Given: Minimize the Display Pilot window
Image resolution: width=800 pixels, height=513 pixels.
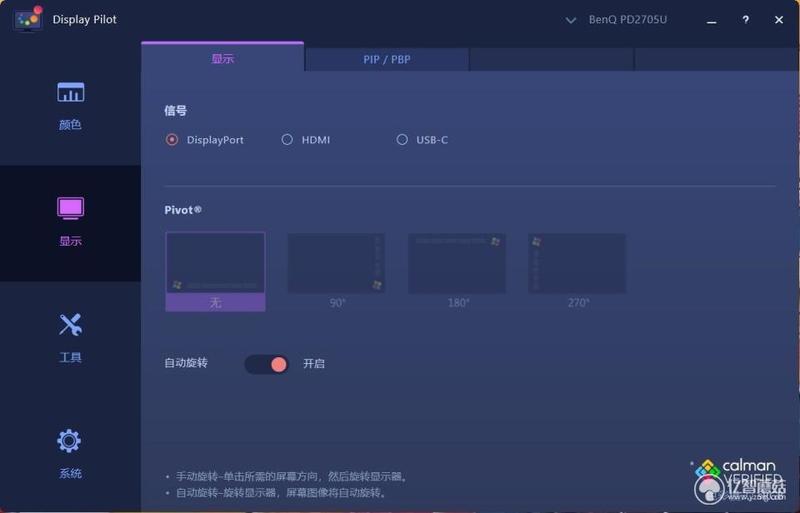Looking at the screenshot, I should coord(712,22).
